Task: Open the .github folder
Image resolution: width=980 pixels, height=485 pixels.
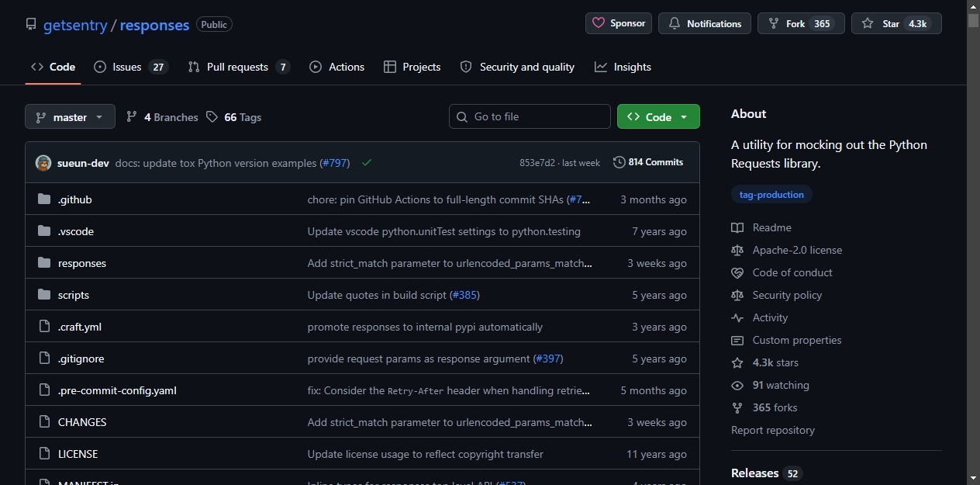Action: (74, 199)
